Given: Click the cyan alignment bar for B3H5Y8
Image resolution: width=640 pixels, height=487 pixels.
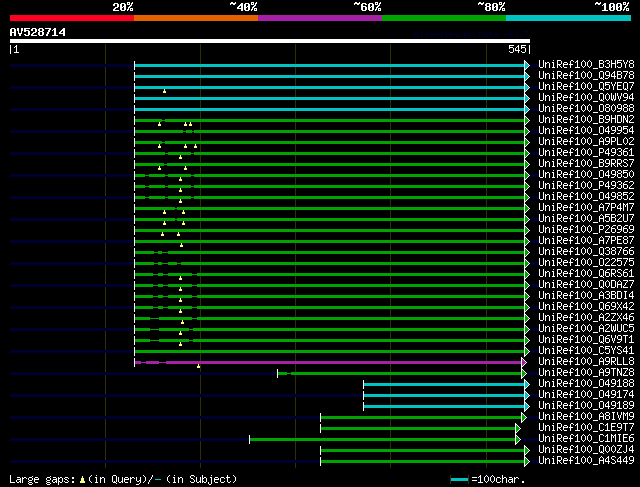Looking at the screenshot, I should 330,65.
